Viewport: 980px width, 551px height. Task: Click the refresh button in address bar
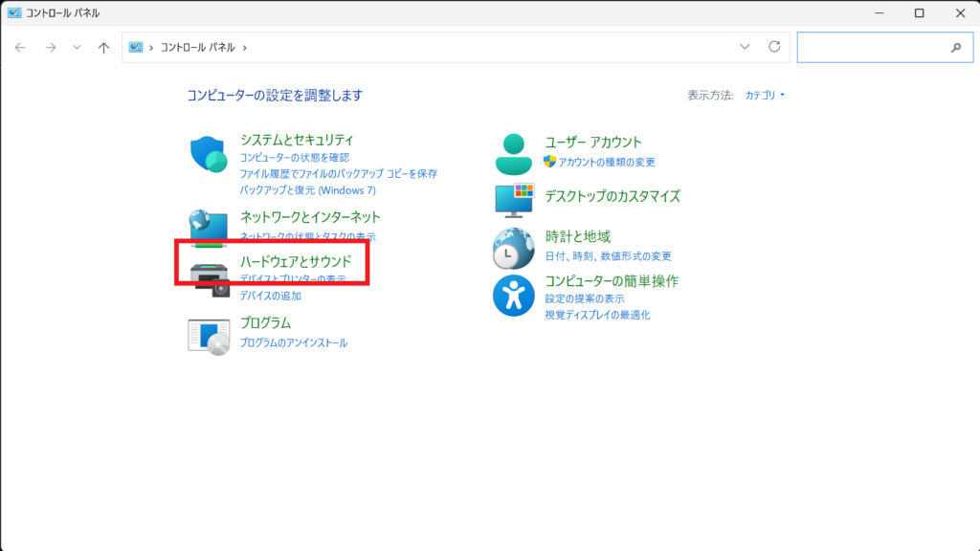pyautogui.click(x=774, y=47)
